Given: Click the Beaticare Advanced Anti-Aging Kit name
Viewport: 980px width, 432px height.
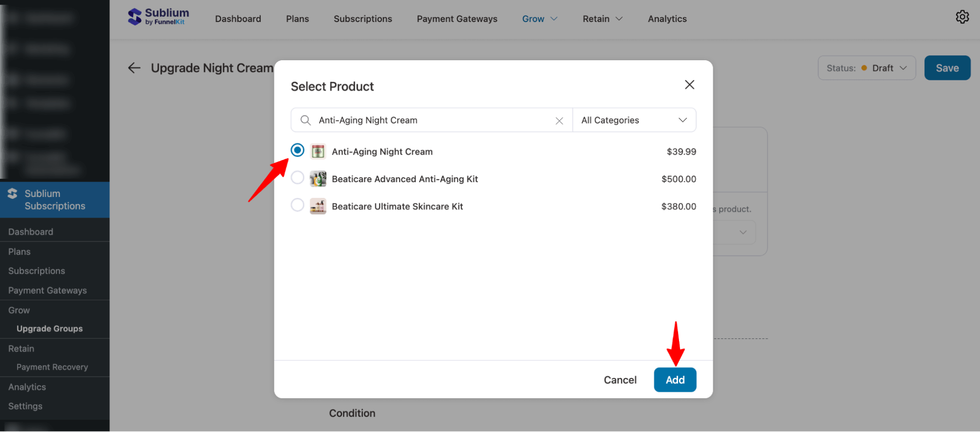Looking at the screenshot, I should click(x=404, y=179).
